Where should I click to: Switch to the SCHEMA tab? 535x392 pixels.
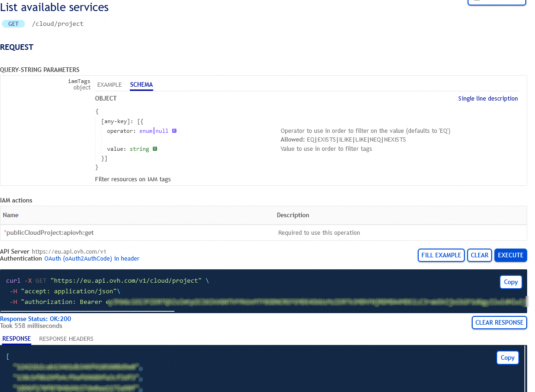141,85
